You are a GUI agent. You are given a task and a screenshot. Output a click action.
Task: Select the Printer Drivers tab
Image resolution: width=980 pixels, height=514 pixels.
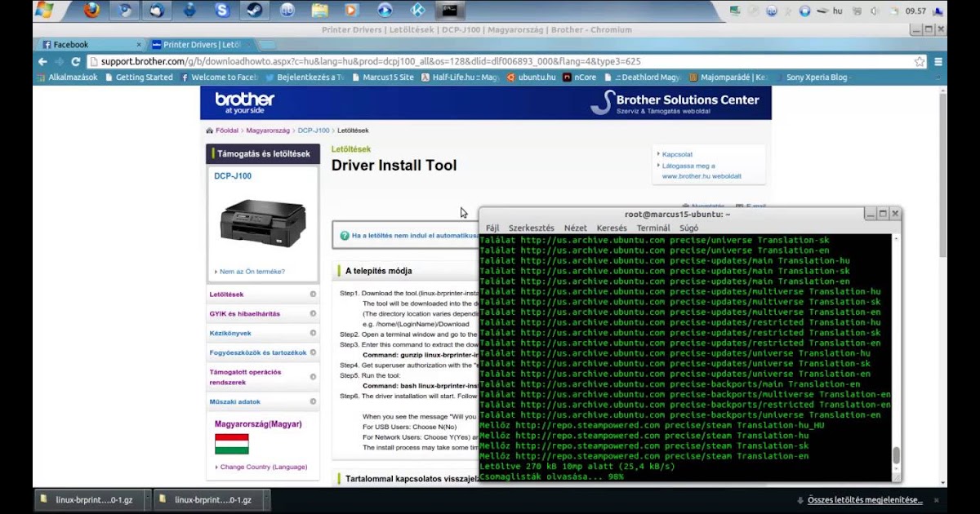202,45
